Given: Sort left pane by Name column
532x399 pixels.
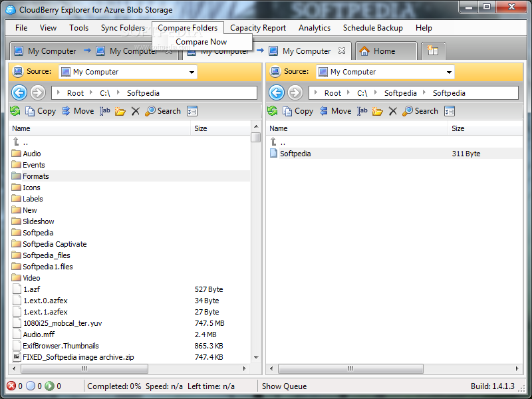Looking at the screenshot, I should [x=100, y=128].
